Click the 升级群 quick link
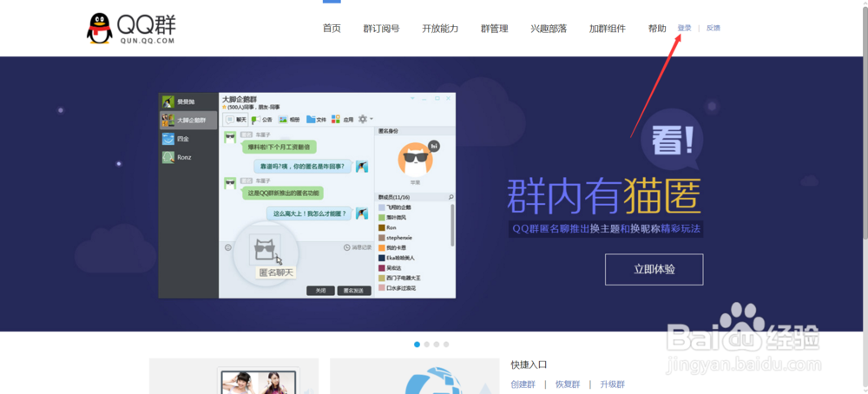The width and height of the screenshot is (868, 394). pyautogui.click(x=612, y=384)
